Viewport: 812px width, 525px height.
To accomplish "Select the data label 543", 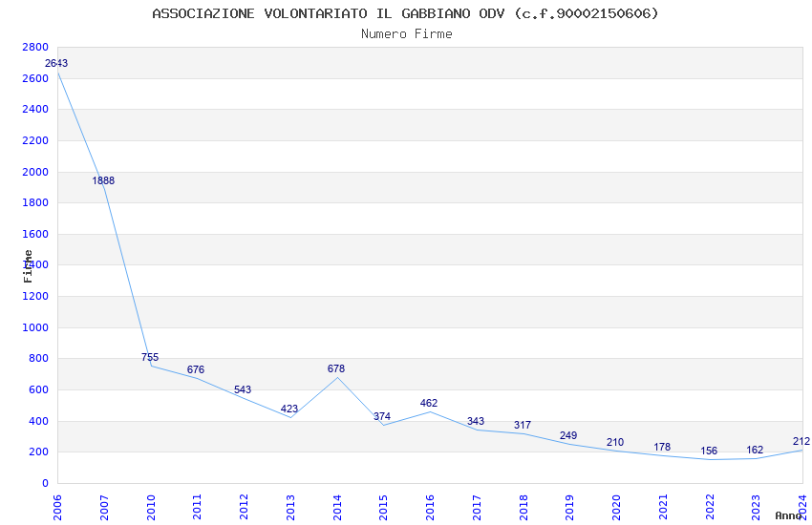I will (x=243, y=389).
